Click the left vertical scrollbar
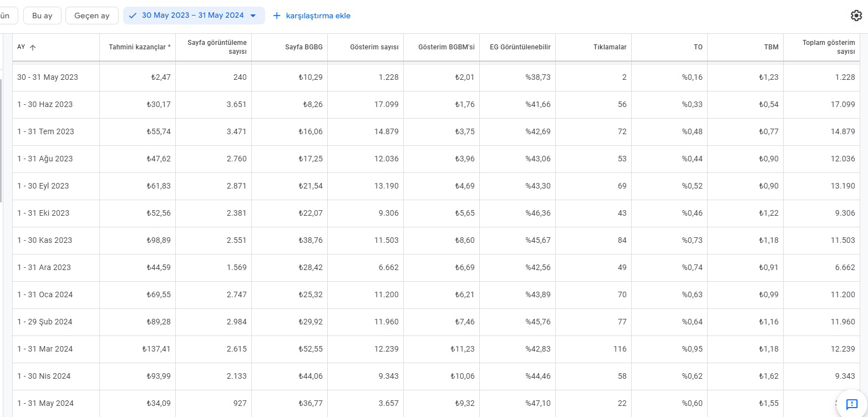868x417 pixels. coord(1,141)
